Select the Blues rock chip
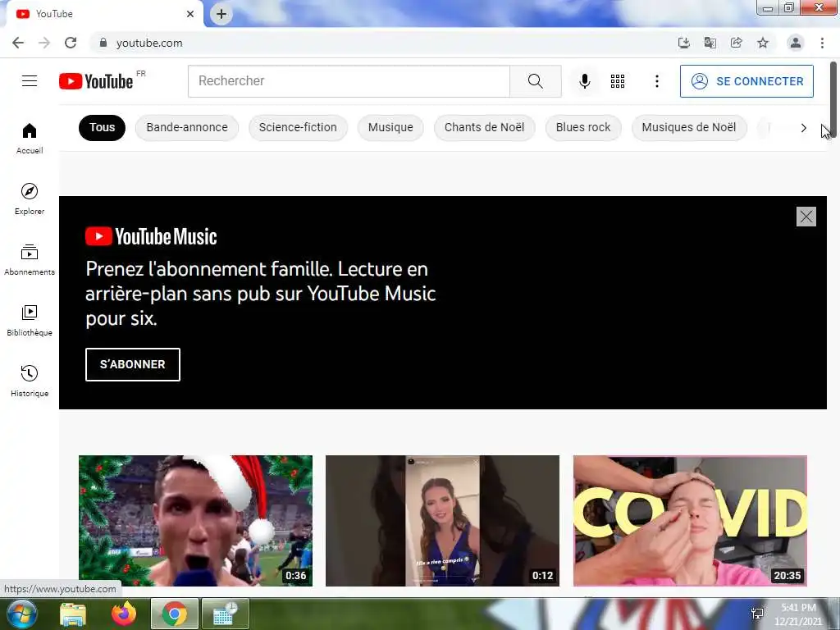840x630 pixels. pos(583,127)
